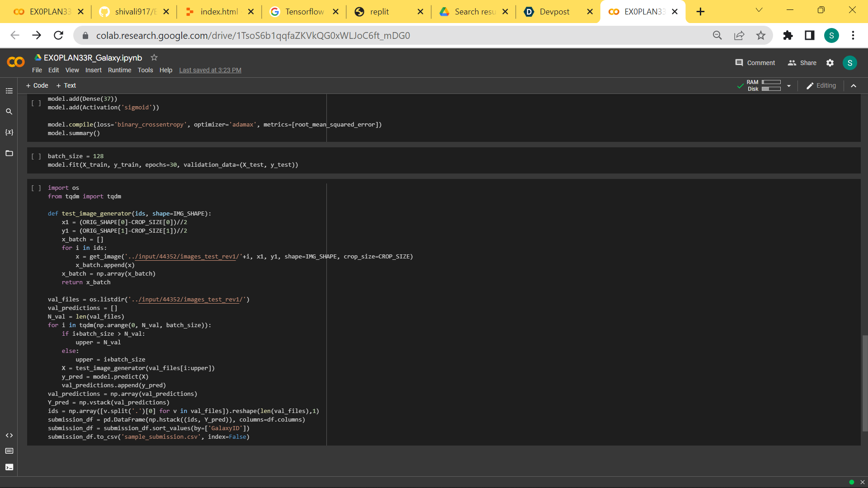Screen dimensions: 868x488
Task: Click the Share button
Action: click(x=802, y=63)
